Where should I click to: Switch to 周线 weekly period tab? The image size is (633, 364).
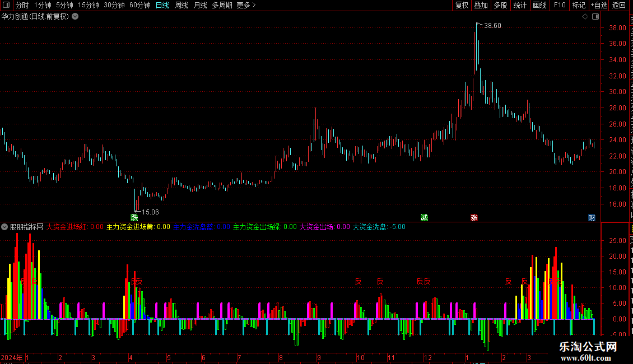tap(181, 5)
